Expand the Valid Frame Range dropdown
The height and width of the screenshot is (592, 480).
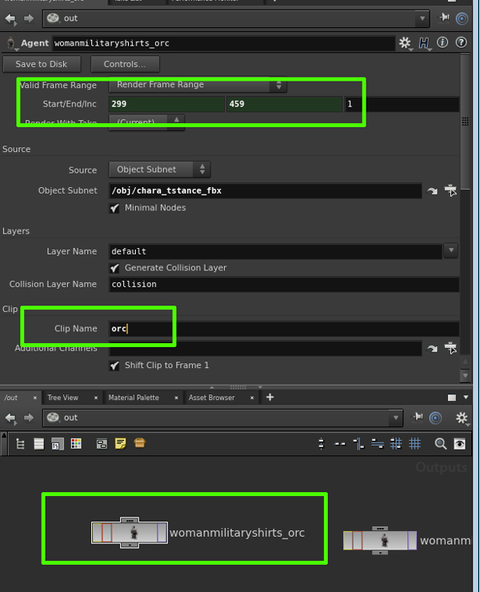[198, 85]
